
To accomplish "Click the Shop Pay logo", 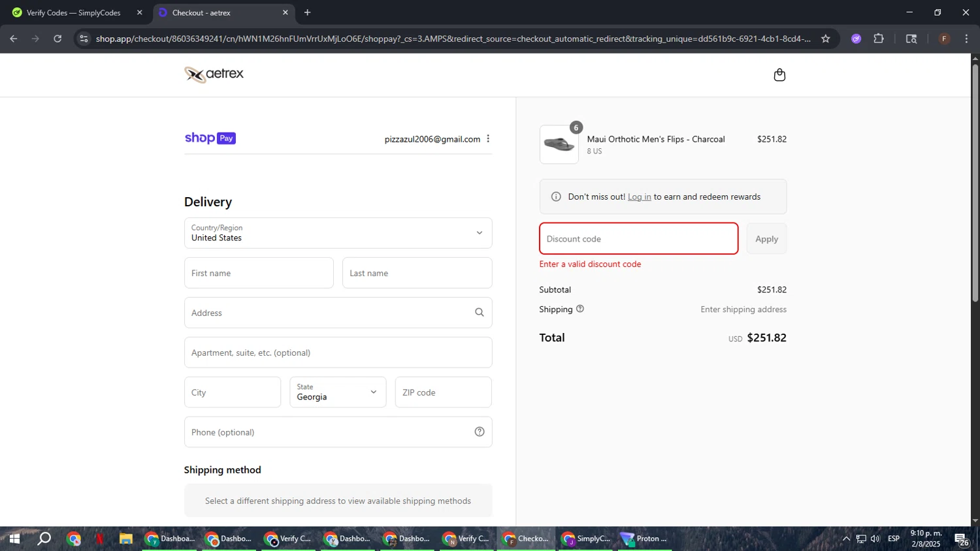I will coord(210,138).
